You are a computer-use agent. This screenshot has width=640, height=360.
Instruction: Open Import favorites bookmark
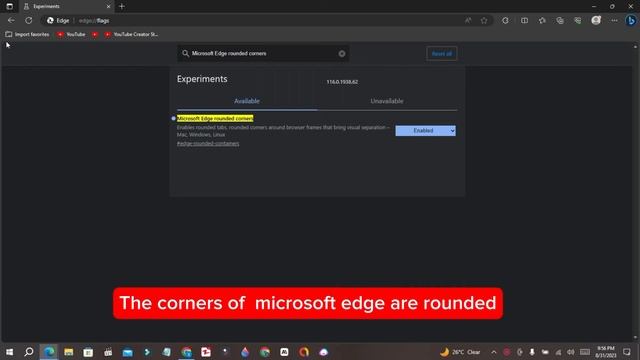click(27, 34)
